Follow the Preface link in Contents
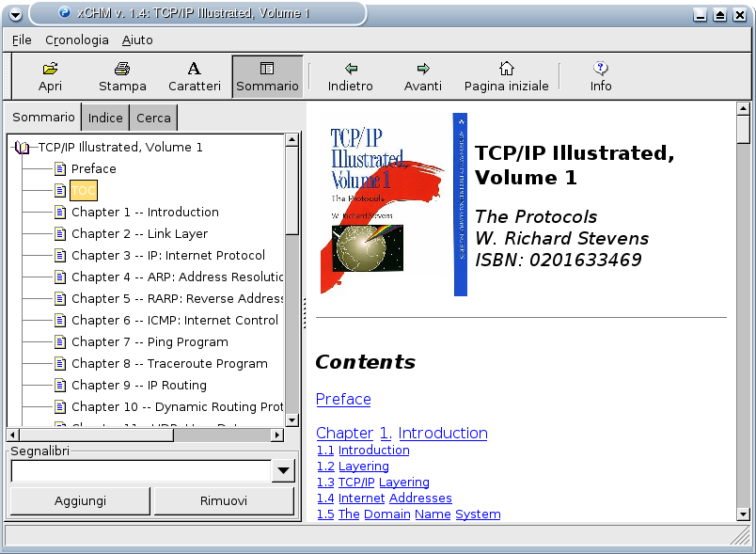Screen dimensions: 756x554 coord(343,399)
